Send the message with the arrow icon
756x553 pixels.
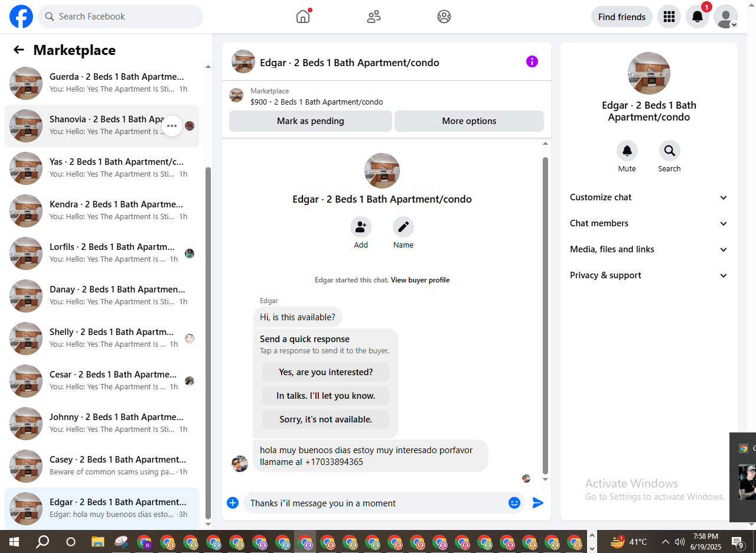[538, 503]
